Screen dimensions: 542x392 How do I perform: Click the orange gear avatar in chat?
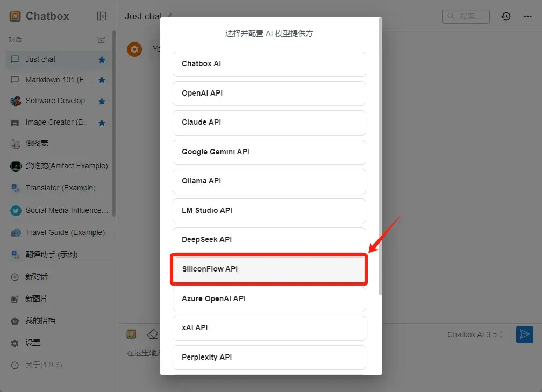[134, 49]
